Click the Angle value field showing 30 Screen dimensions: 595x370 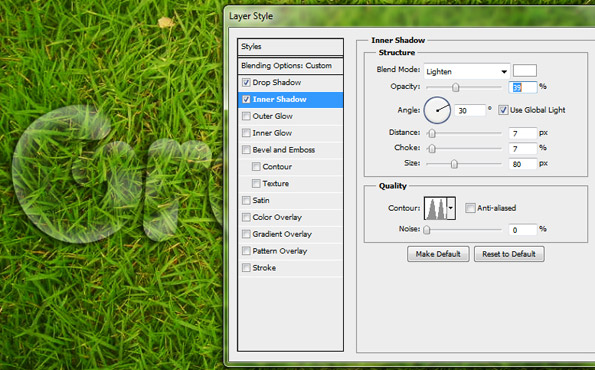pos(470,110)
